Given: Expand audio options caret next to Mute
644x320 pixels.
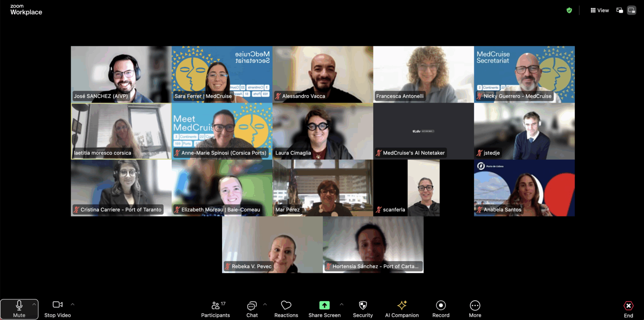Looking at the screenshot, I should pyautogui.click(x=34, y=305).
